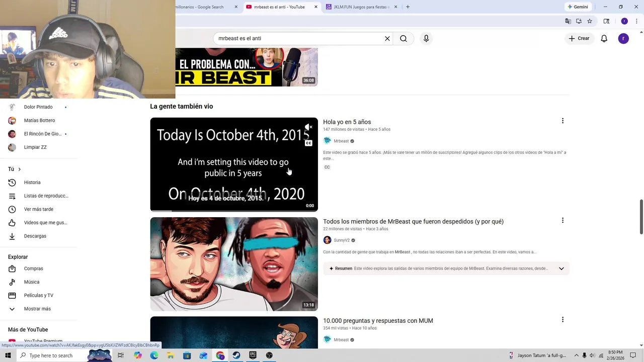Open OBS Studio from the taskbar
This screenshot has height=362, width=644.
point(269,355)
